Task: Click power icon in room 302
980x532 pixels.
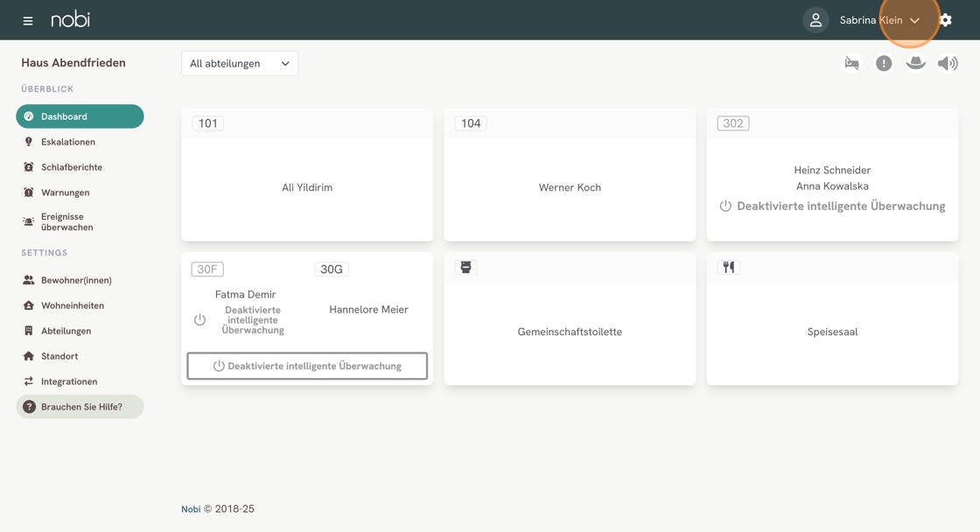Action: tap(725, 206)
